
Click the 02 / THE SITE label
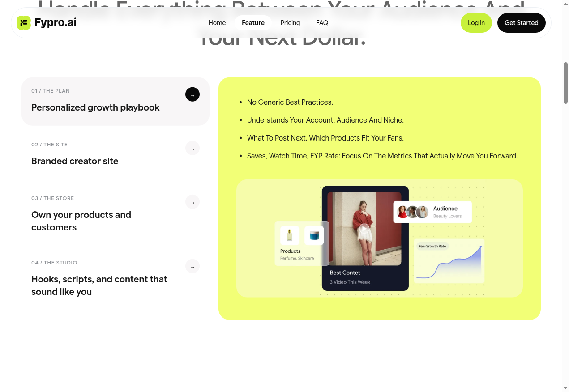coord(49,145)
